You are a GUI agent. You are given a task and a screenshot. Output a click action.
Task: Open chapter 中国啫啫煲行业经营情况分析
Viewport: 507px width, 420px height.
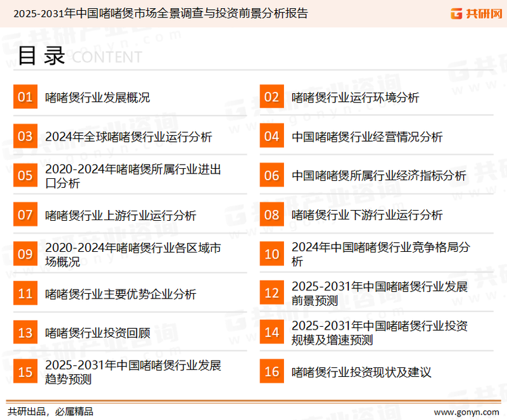pos(366,136)
